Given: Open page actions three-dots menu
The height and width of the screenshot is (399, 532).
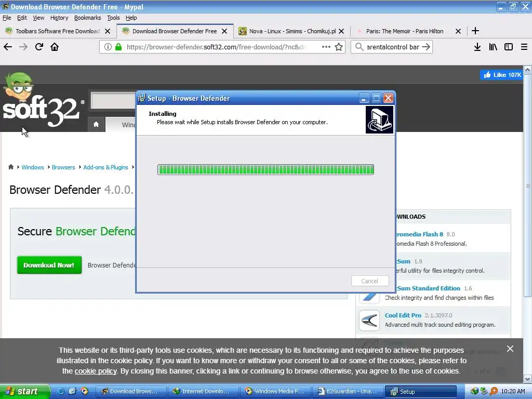Looking at the screenshot, I should pyautogui.click(x=326, y=47).
